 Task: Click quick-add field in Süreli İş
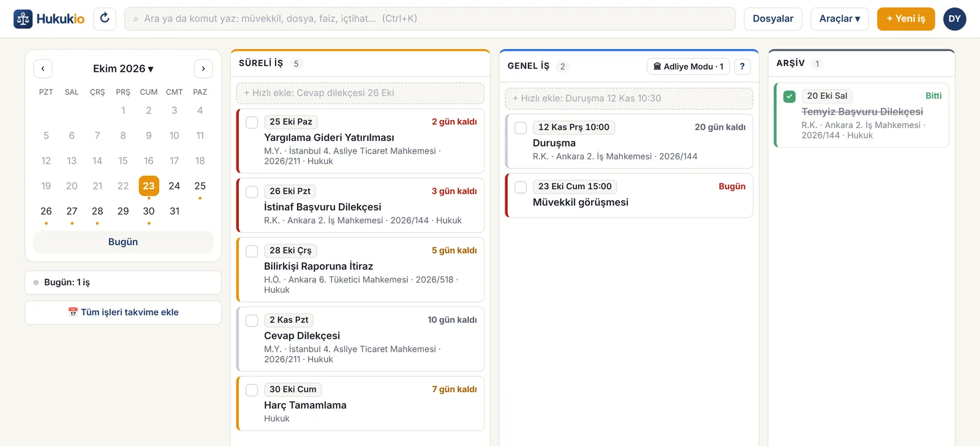point(360,93)
